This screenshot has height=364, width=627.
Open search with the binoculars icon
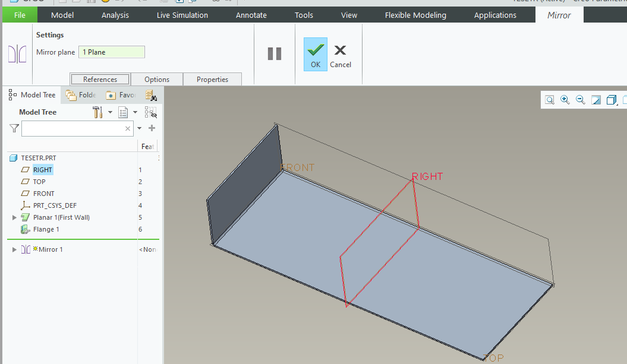click(x=152, y=96)
